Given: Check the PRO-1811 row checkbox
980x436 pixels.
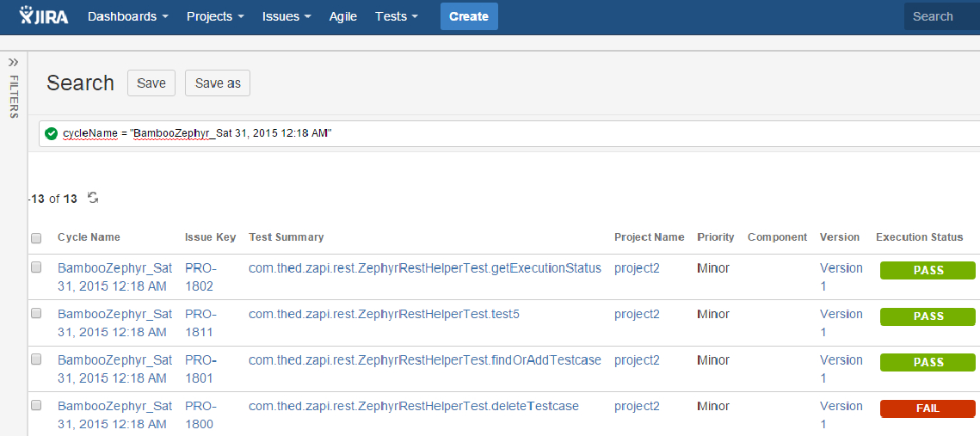Looking at the screenshot, I should tap(36, 313).
